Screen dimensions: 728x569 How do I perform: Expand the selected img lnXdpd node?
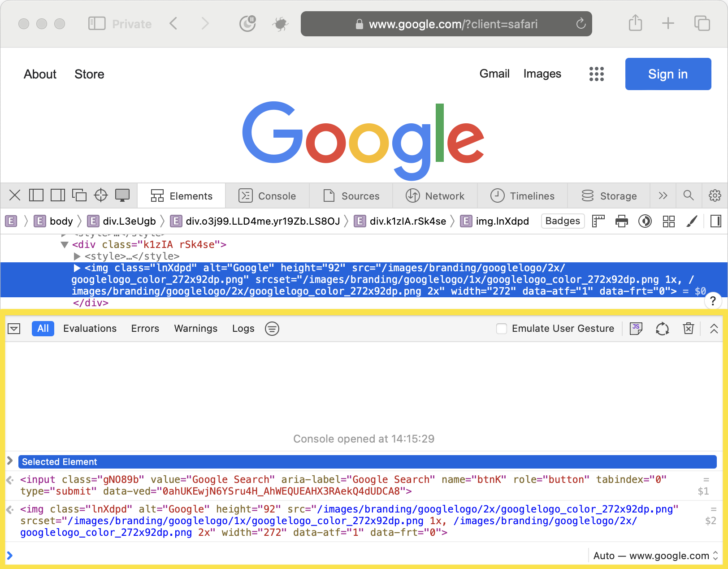click(77, 268)
